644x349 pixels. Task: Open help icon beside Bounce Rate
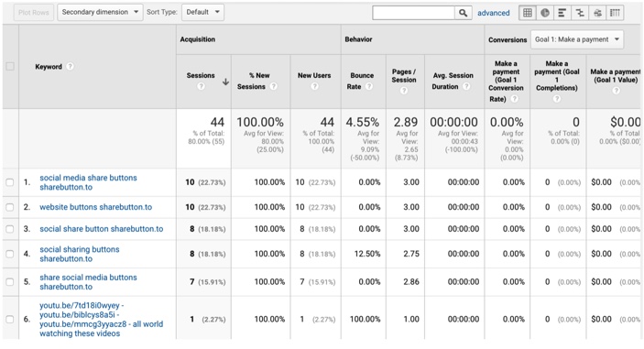(x=369, y=86)
